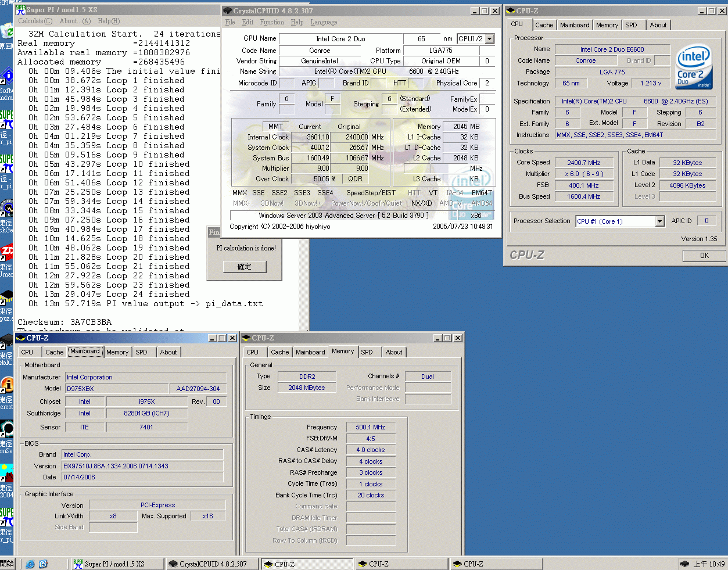This screenshot has height=570, width=728.
Task: Open About menu in Super PI
Action: pyautogui.click(x=75, y=21)
